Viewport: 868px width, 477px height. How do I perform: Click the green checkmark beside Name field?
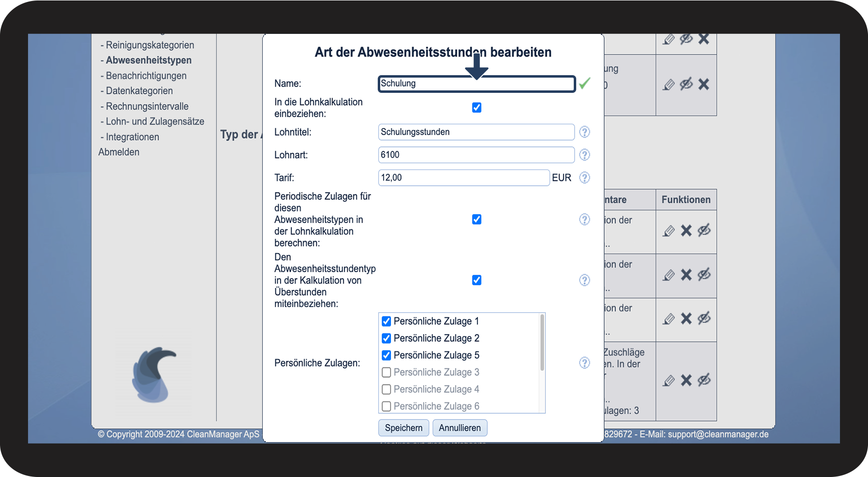pos(585,84)
